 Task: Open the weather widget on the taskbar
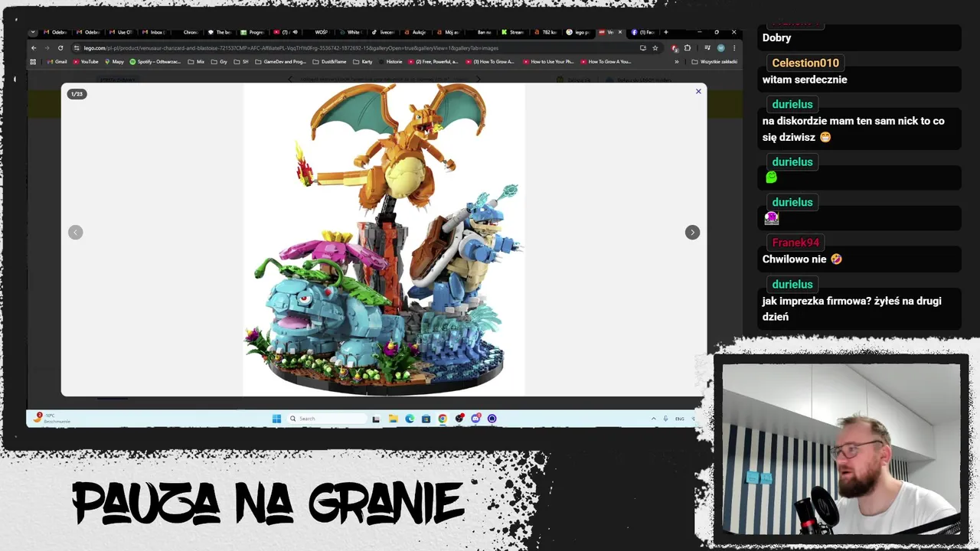tap(52, 418)
